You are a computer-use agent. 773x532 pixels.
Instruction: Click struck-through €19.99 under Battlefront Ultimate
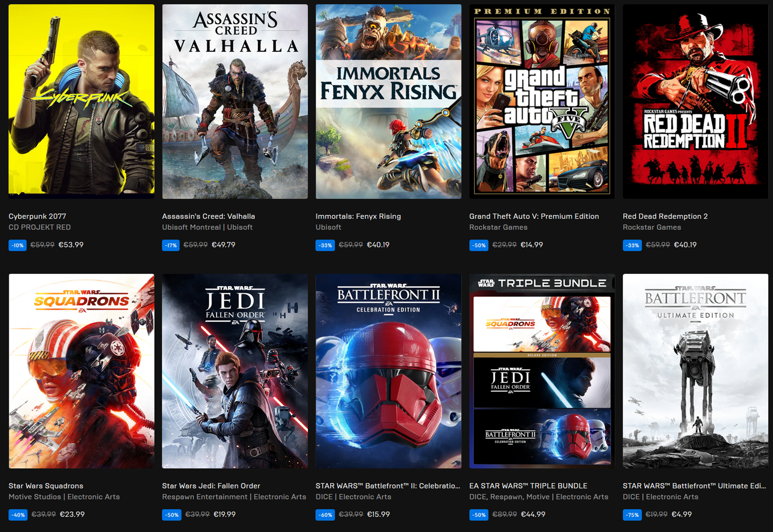656,514
